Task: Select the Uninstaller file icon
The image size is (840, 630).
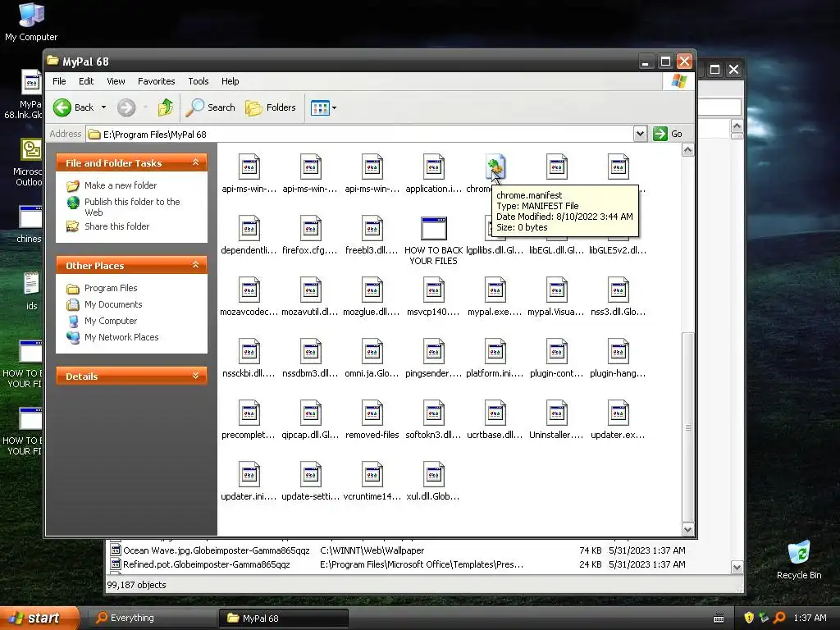Action: [557, 413]
